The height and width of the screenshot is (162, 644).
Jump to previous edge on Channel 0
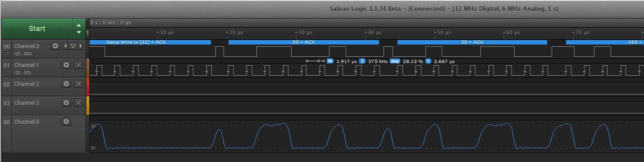65,46
